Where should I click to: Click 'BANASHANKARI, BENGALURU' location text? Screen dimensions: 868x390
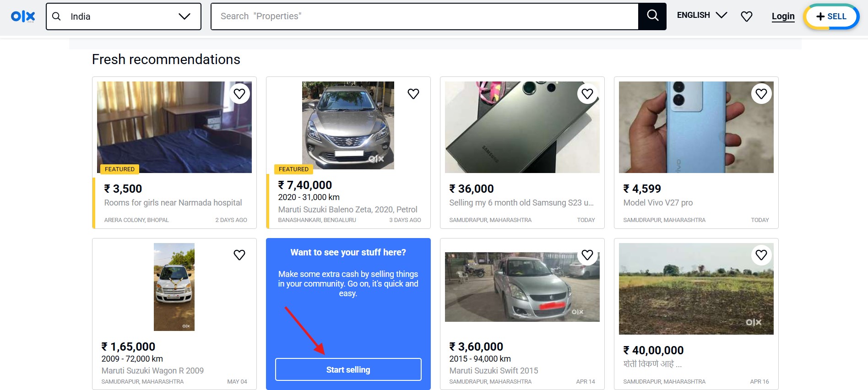(x=317, y=220)
